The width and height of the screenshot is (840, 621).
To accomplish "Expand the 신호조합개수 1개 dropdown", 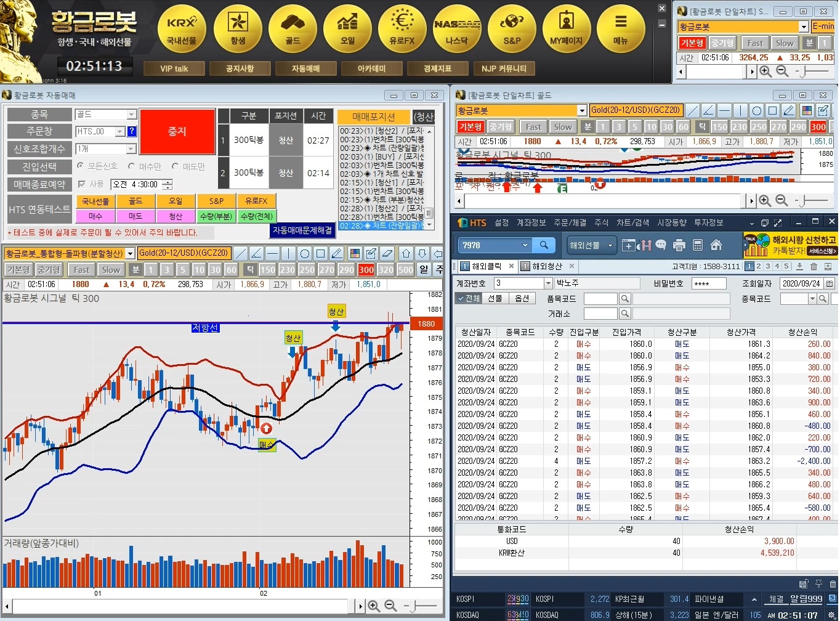I will pyautogui.click(x=131, y=149).
